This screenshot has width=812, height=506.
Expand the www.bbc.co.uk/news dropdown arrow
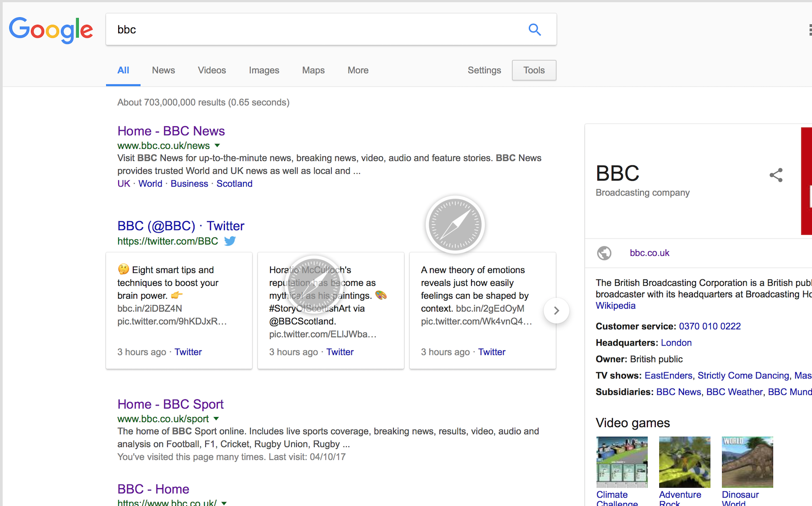click(217, 146)
